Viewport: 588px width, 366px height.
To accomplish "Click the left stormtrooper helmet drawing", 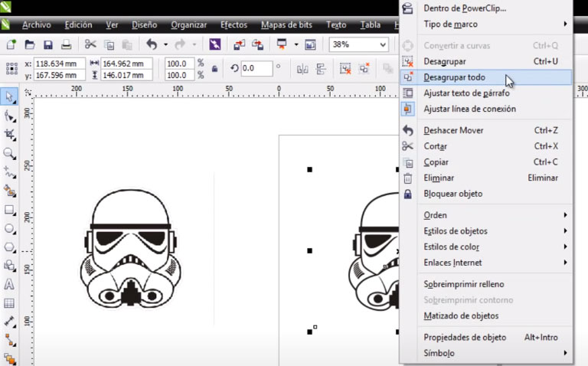I will coord(130,249).
